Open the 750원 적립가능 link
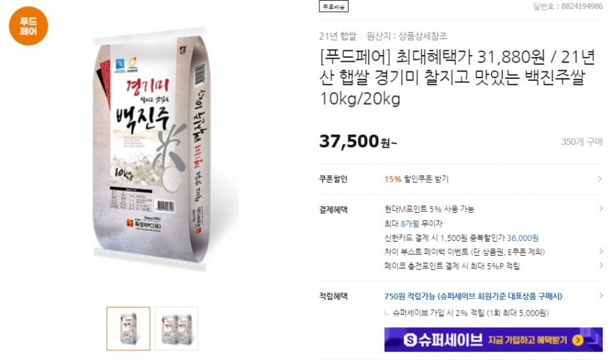 pos(473,296)
